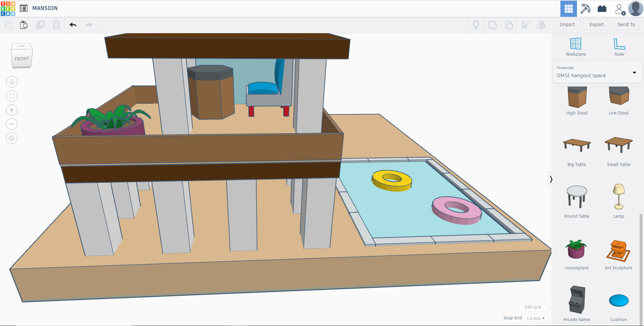Select the Align tool icon
Viewport: 644px width, 326px height.
point(525,25)
